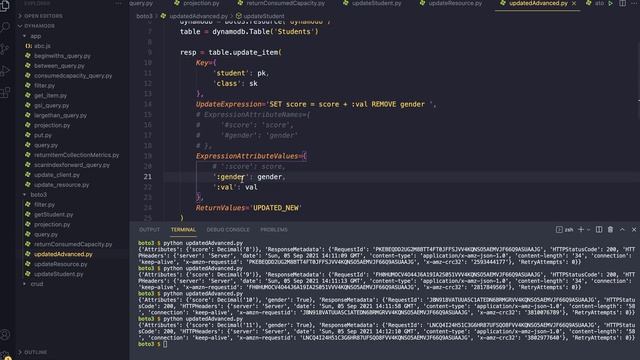Switch to the DEBUG CONSOLE tab
The image size is (640, 360).
(228, 230)
